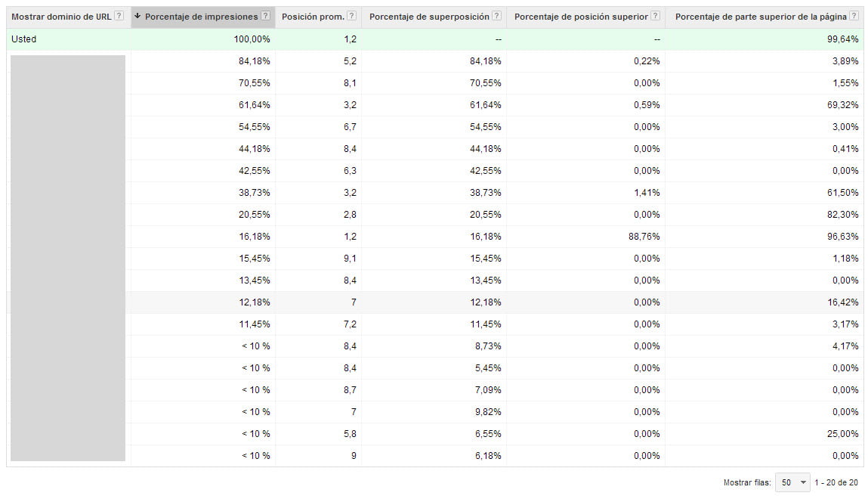Sort by Porcentaje de superposición header
Image resolution: width=868 pixels, height=499 pixels.
(429, 17)
